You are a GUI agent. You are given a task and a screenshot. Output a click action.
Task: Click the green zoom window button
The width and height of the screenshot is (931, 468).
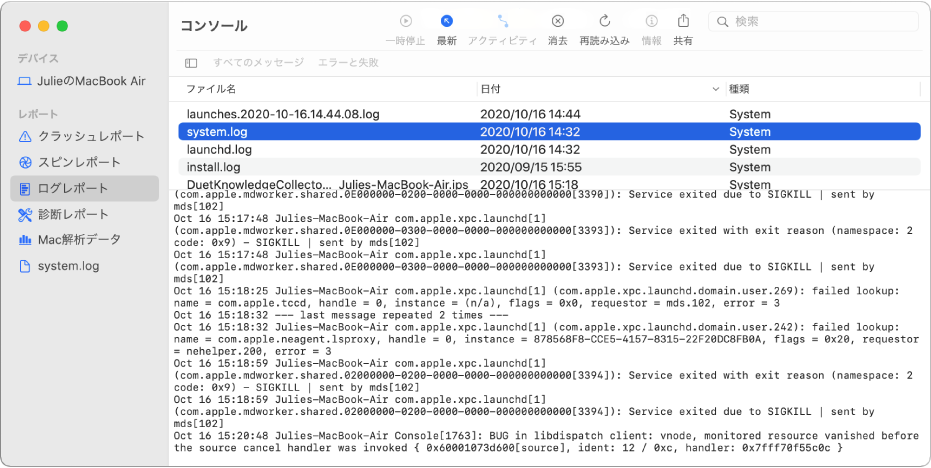tap(62, 26)
